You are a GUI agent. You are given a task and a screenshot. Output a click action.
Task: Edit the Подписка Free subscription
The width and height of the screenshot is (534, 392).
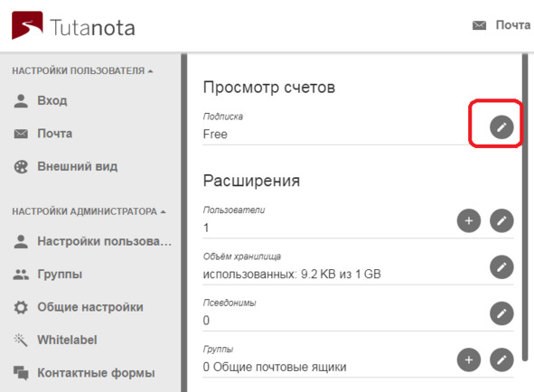click(x=501, y=127)
